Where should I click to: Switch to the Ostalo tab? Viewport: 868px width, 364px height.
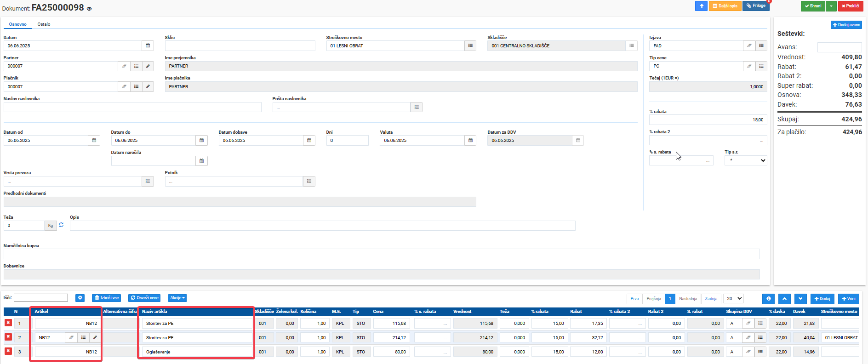click(44, 24)
